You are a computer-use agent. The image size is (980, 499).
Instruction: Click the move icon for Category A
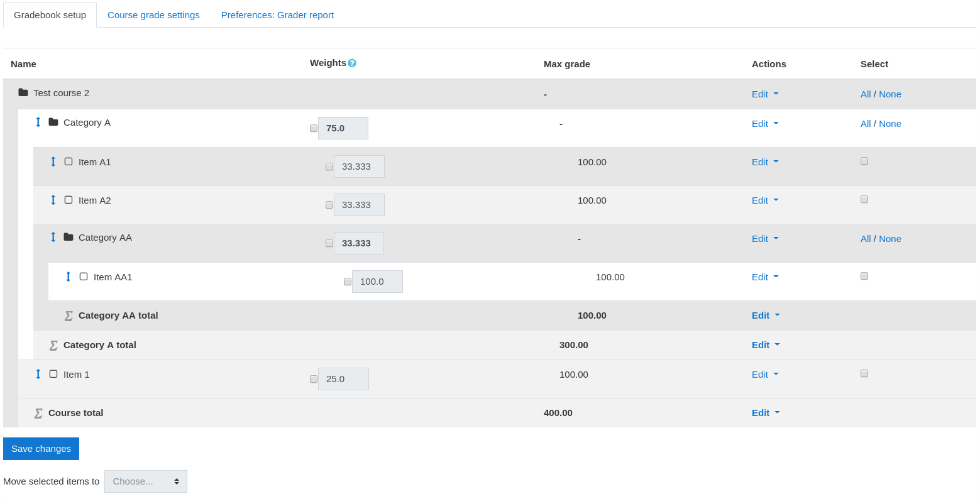pyautogui.click(x=38, y=122)
